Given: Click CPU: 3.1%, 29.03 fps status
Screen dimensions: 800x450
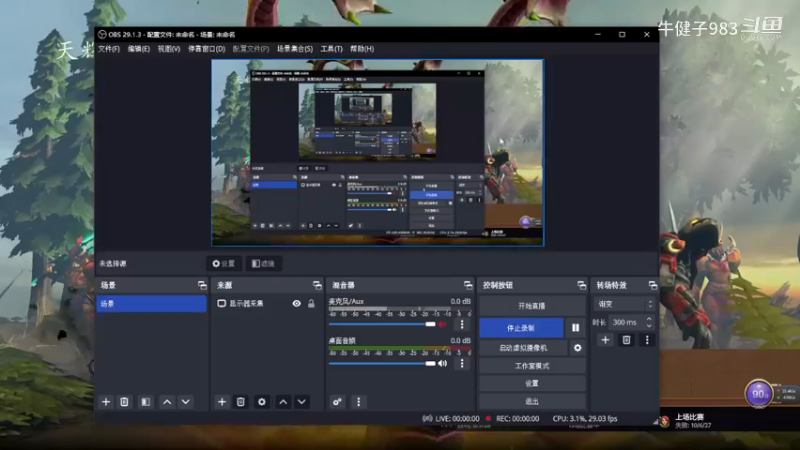Looking at the screenshot, I should point(585,418).
